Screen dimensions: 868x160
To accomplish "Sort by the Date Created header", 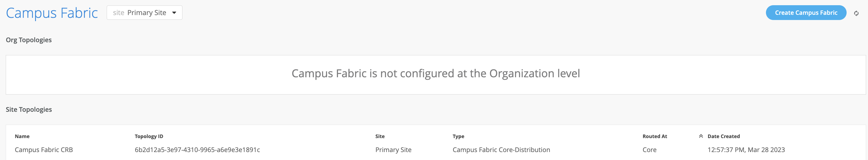I will [723, 136].
